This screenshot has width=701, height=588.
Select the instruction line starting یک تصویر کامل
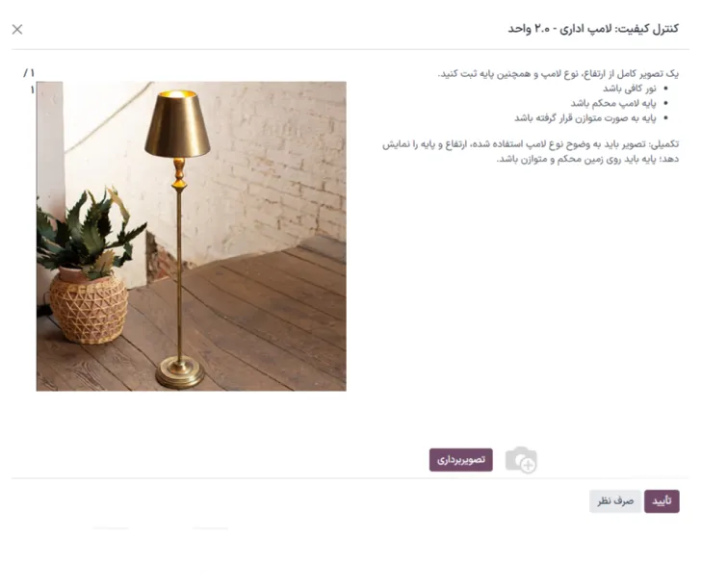tap(558, 74)
